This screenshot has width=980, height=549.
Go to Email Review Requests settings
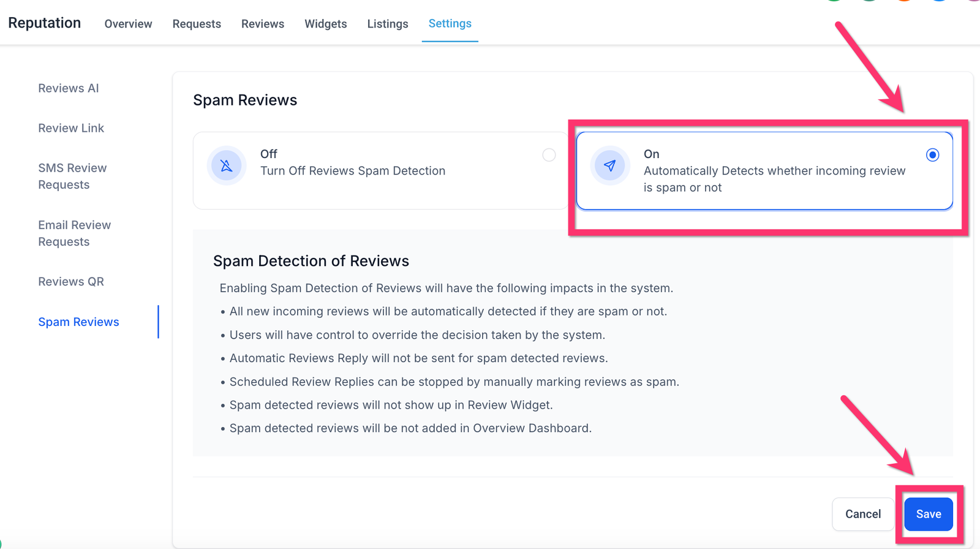pyautogui.click(x=74, y=233)
